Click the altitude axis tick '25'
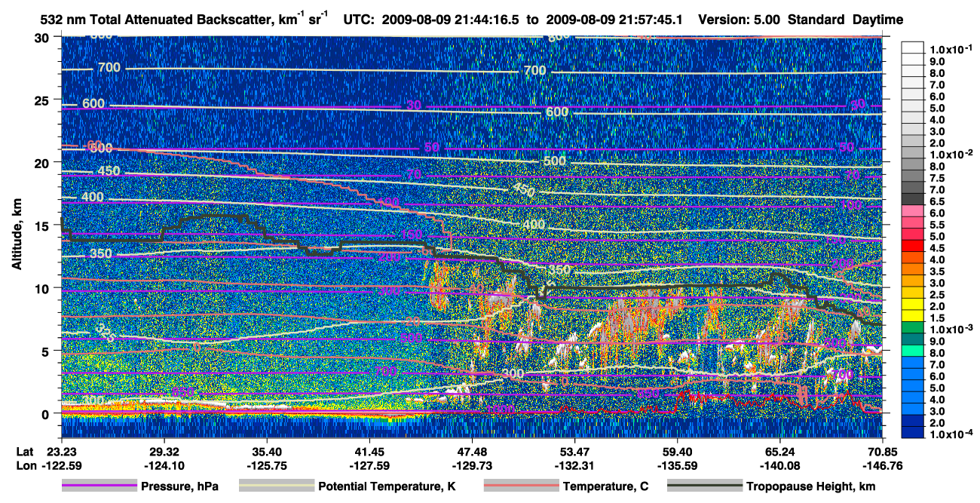This screenshot has width=980, height=503. pyautogui.click(x=43, y=100)
